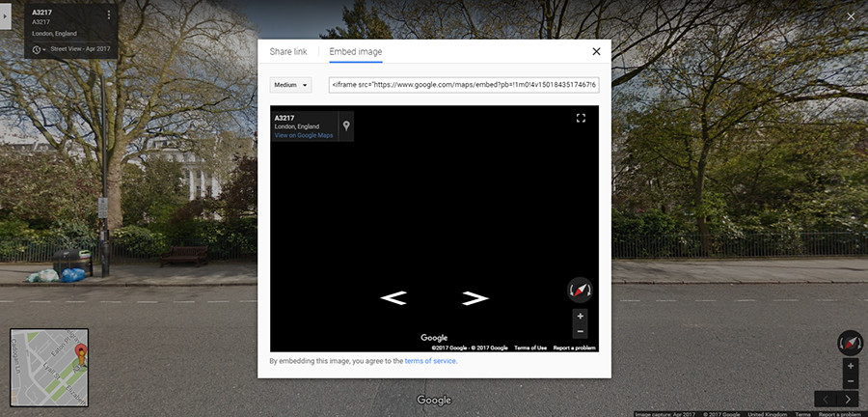The width and height of the screenshot is (868, 417).
Task: Click Report a problem in the preview footer
Action: (x=575, y=347)
